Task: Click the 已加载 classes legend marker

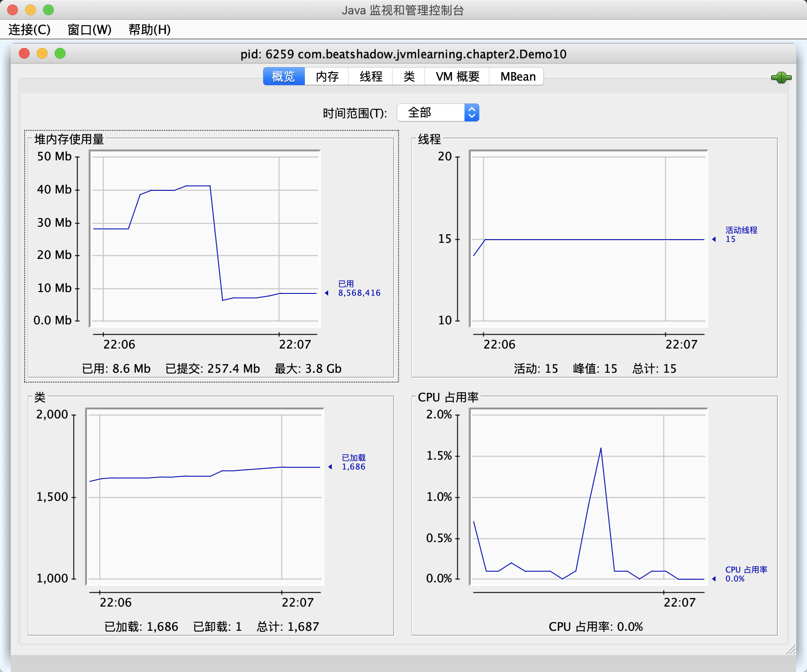Action: click(x=330, y=467)
